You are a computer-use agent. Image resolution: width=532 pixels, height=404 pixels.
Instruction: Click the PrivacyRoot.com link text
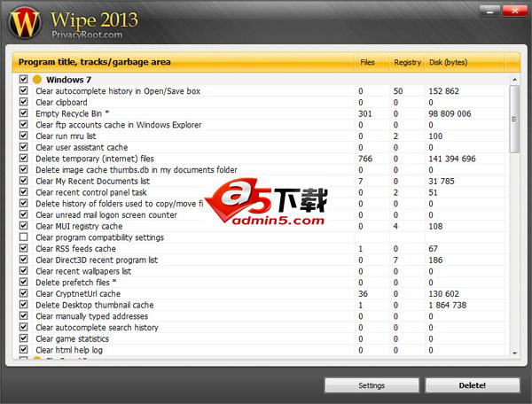pos(87,35)
